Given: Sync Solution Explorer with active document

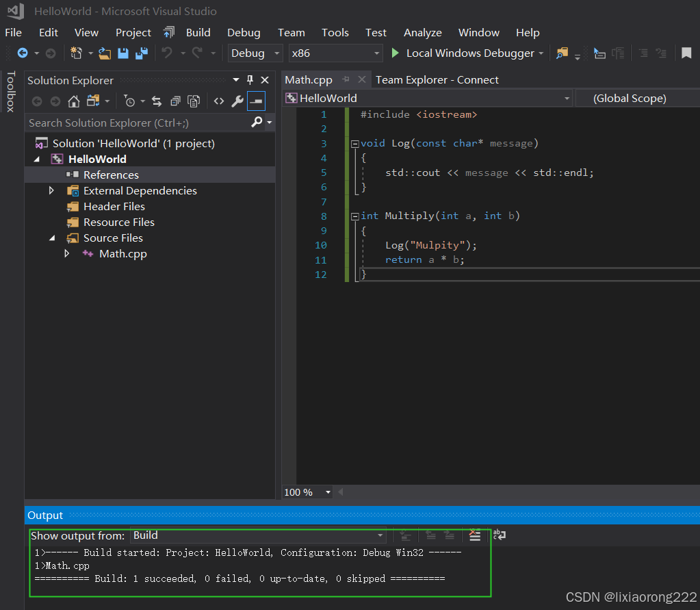Looking at the screenshot, I should [156, 101].
